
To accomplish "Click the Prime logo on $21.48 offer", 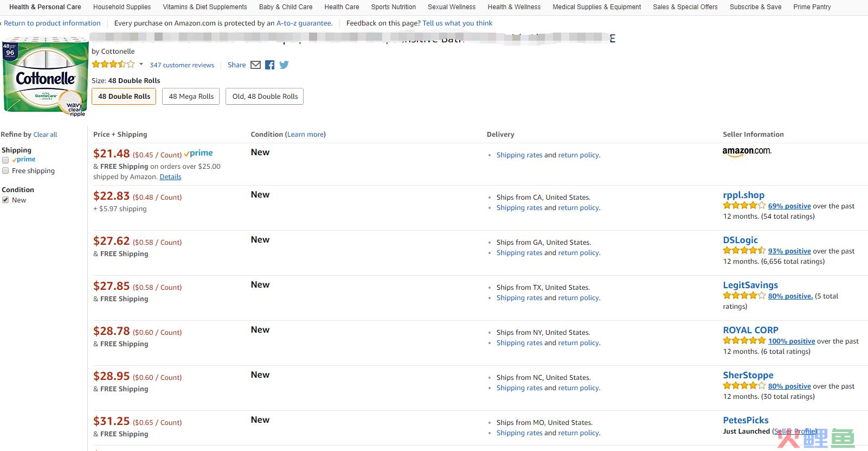I will [x=198, y=154].
